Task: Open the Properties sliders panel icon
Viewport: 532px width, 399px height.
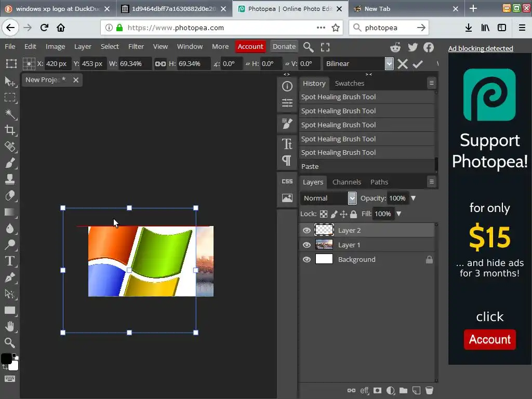Action: (287, 103)
